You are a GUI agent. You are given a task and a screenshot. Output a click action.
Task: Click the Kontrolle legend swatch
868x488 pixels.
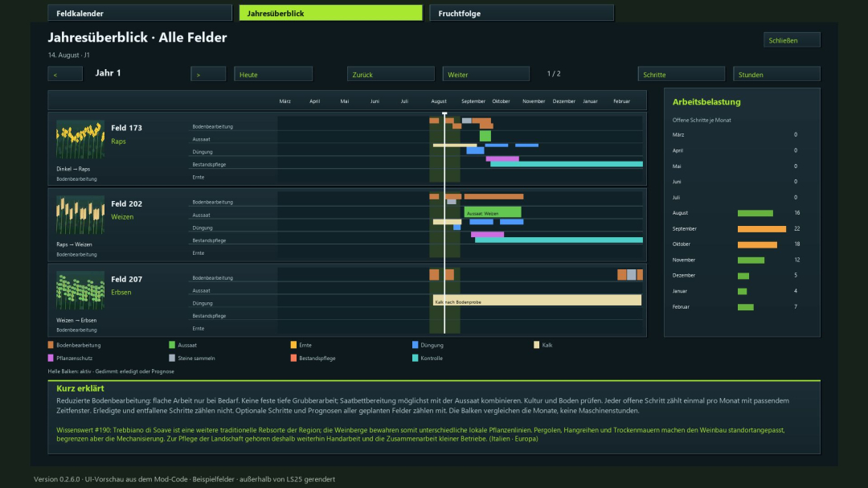(x=416, y=358)
